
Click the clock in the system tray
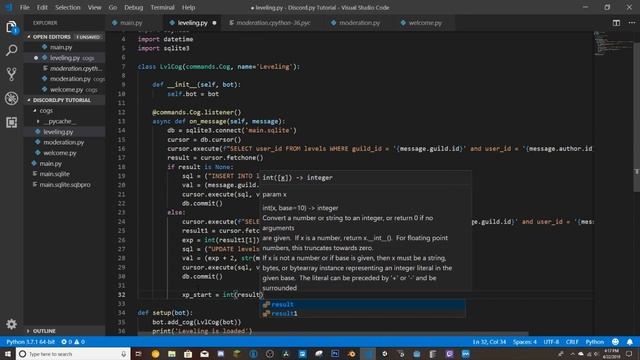click(611, 354)
